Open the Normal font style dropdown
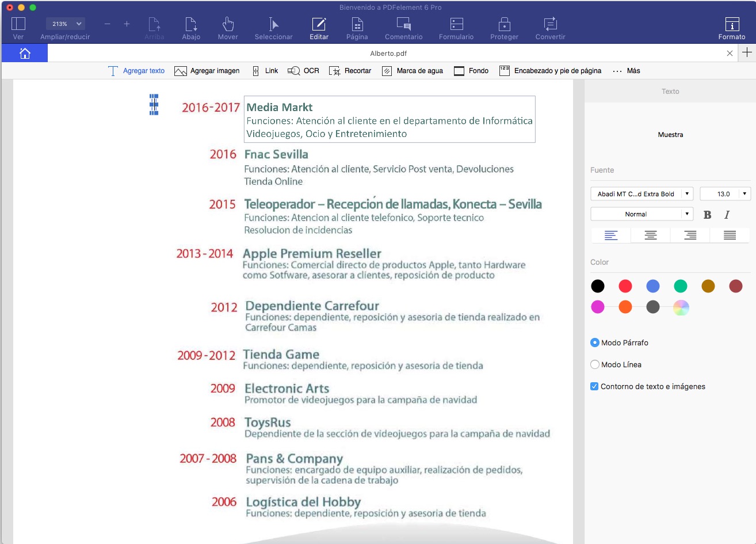The width and height of the screenshot is (756, 544). (x=642, y=214)
